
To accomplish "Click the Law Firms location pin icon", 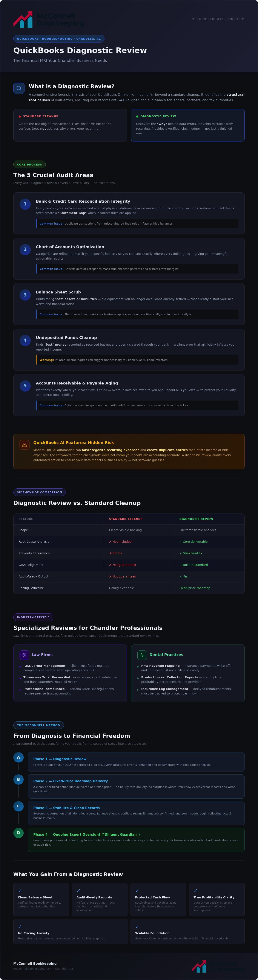I will coord(24,655).
